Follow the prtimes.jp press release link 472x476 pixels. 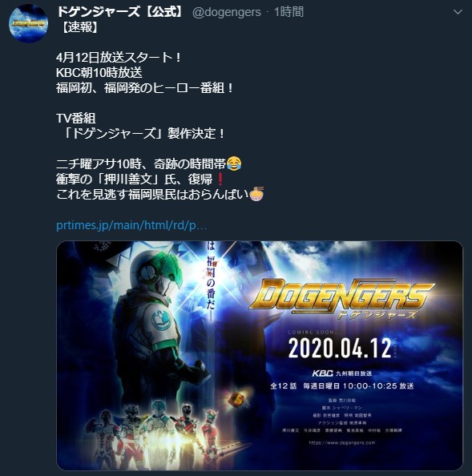click(x=131, y=225)
